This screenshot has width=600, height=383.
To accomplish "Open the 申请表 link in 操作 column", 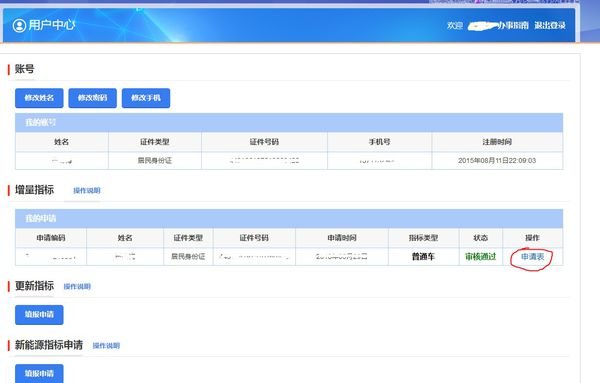I will click(532, 257).
